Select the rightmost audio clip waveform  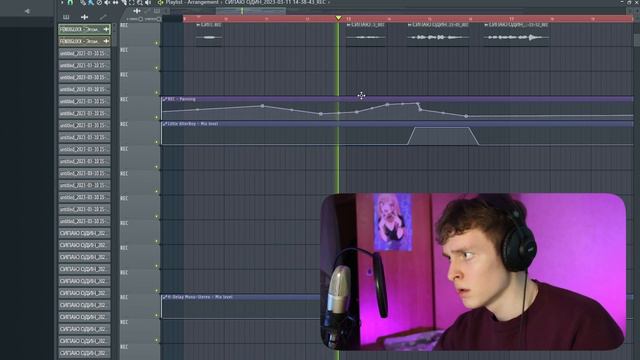516,37
